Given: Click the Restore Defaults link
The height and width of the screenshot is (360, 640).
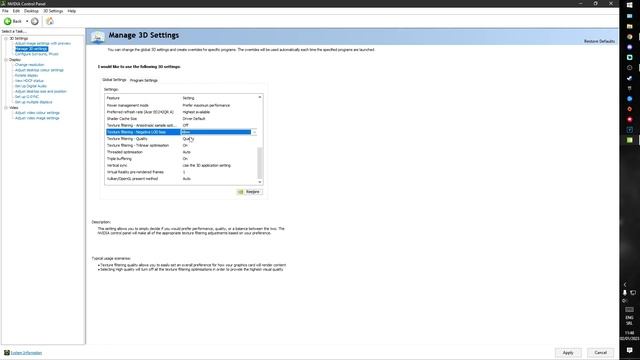Looking at the screenshot, I should pos(599,41).
